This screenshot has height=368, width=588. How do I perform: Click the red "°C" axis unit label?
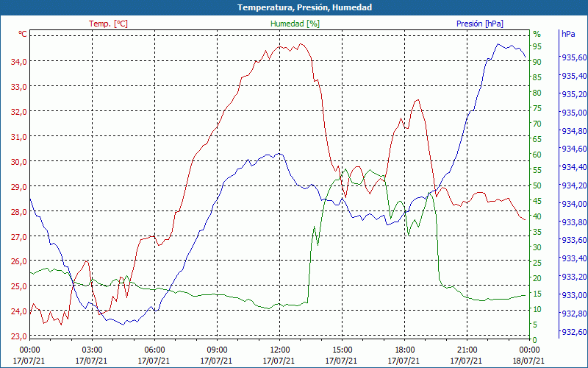pyautogui.click(x=23, y=34)
